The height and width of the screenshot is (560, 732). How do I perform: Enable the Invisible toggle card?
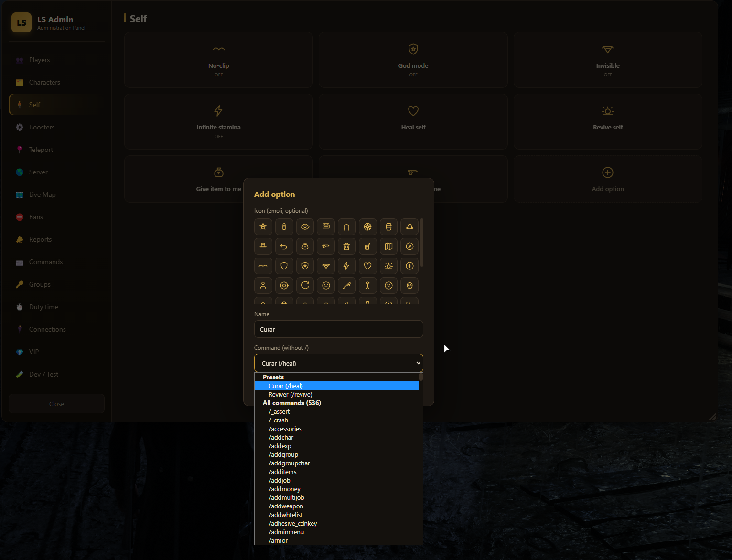(x=608, y=60)
